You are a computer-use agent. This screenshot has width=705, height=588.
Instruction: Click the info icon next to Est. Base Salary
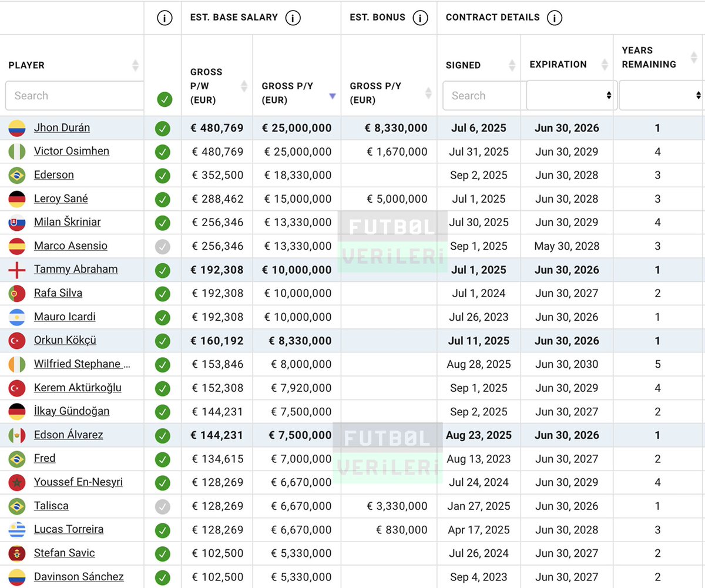293,18
